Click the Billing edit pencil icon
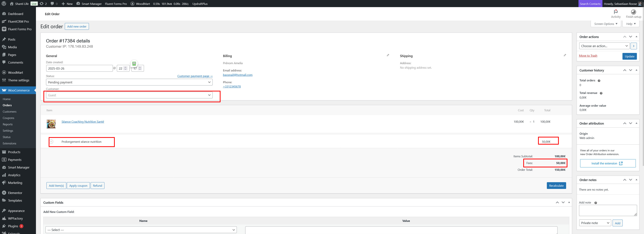 [388, 55]
